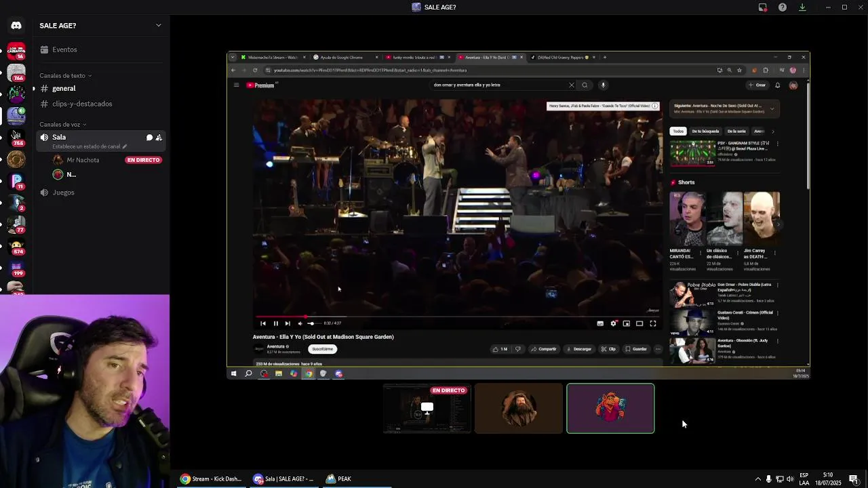Open server icon with 199 badge

[16, 268]
